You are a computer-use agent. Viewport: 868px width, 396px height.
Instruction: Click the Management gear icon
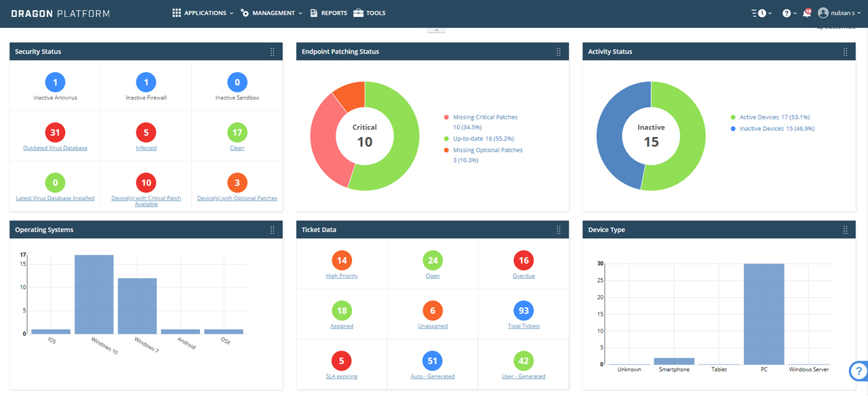tap(245, 12)
